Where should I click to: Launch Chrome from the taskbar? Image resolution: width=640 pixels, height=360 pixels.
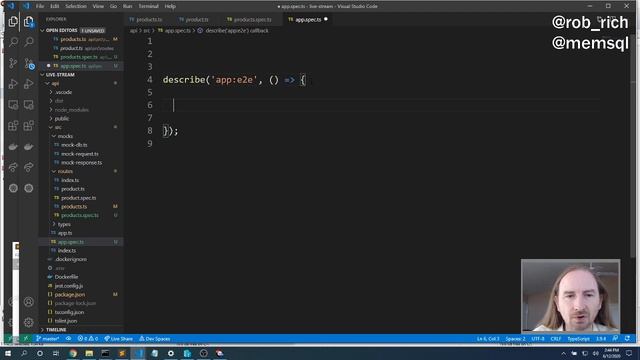point(73,353)
